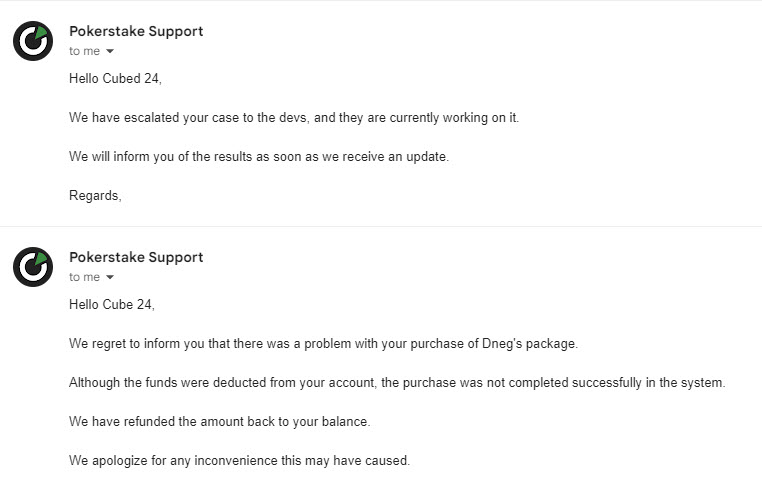Click the second email's Pokerstake Support sender name

tap(136, 257)
